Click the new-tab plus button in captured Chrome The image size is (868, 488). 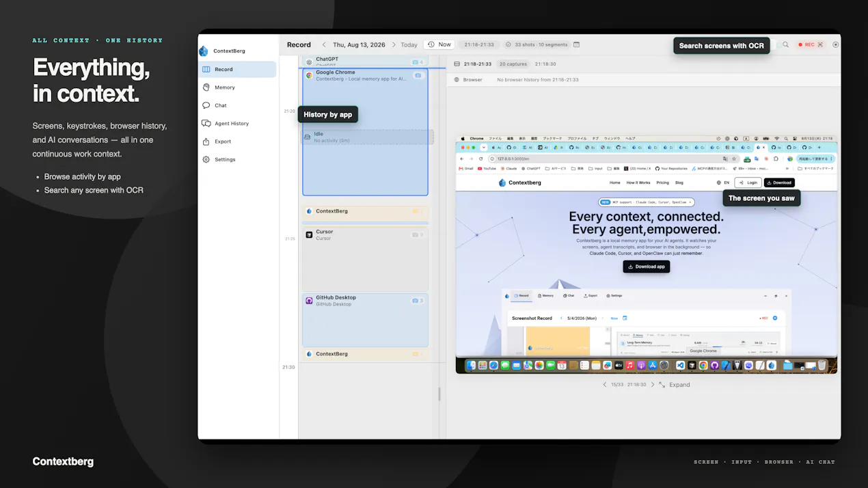(x=819, y=147)
